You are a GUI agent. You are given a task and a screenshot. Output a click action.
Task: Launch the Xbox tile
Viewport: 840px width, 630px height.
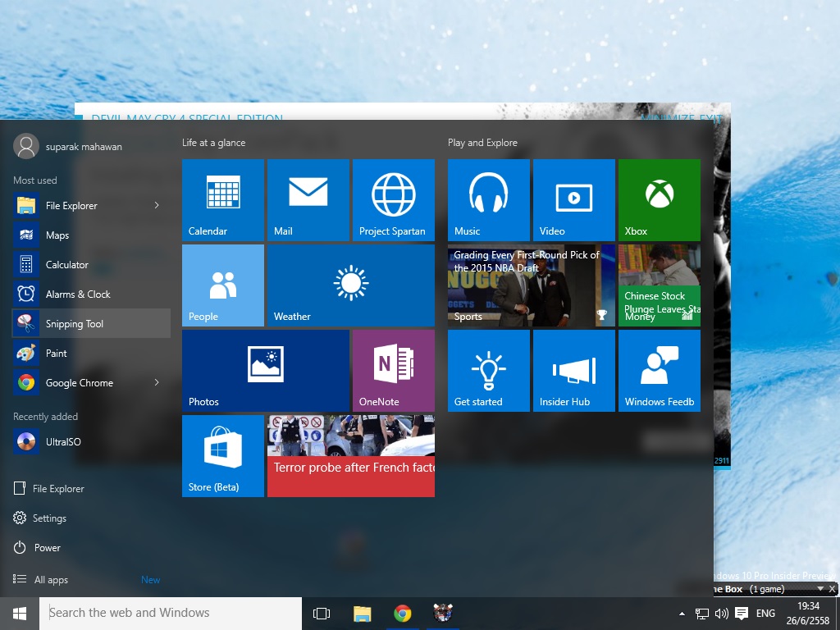click(659, 200)
